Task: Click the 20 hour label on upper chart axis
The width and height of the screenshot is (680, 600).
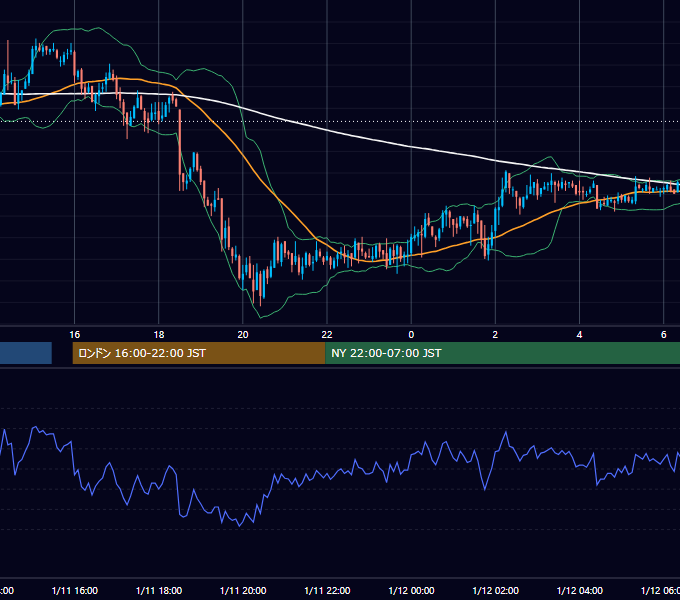Action: [243, 335]
